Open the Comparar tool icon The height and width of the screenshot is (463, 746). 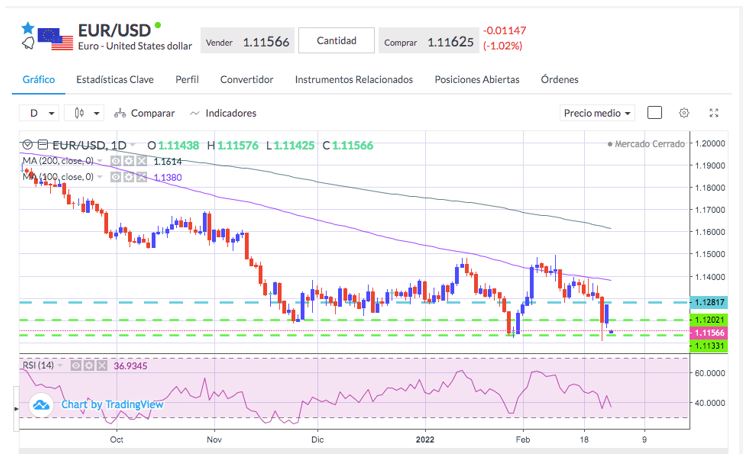(x=120, y=113)
